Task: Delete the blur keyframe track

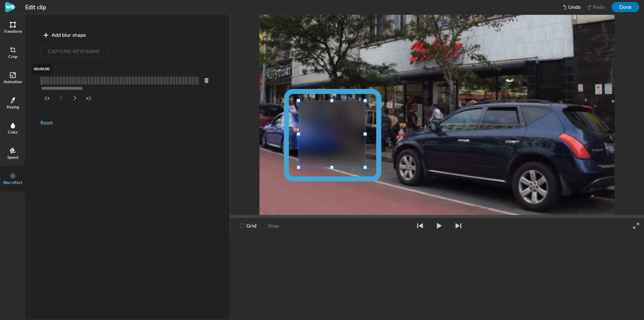Action: point(206,80)
